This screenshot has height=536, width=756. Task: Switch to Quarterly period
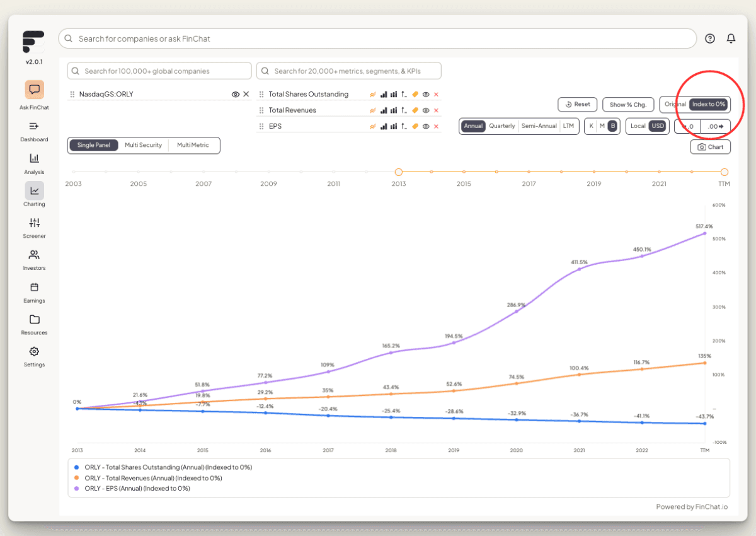coord(502,126)
